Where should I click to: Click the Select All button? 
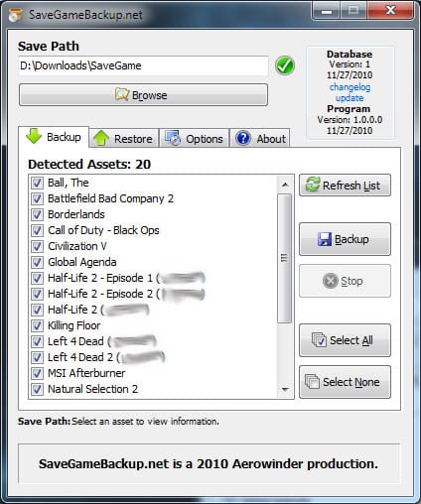coord(345,340)
